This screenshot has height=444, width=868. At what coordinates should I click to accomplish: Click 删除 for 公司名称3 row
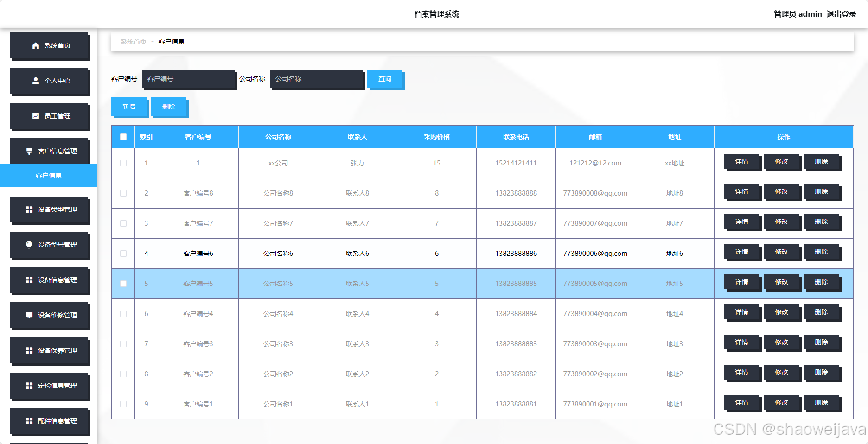[822, 343]
